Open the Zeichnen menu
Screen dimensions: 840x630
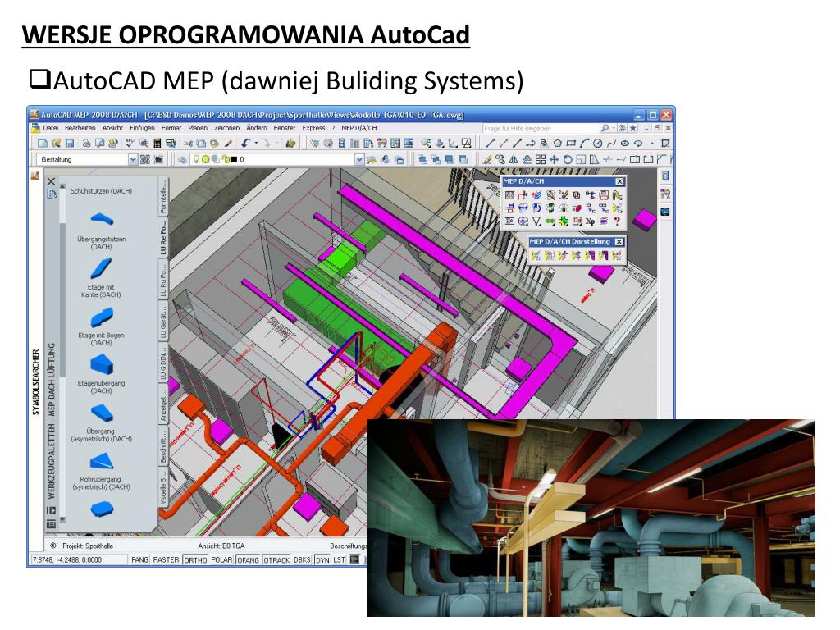pos(226,128)
